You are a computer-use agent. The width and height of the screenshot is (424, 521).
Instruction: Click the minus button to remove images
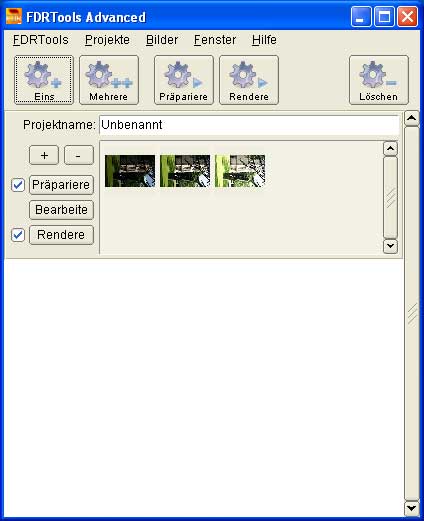point(78,155)
